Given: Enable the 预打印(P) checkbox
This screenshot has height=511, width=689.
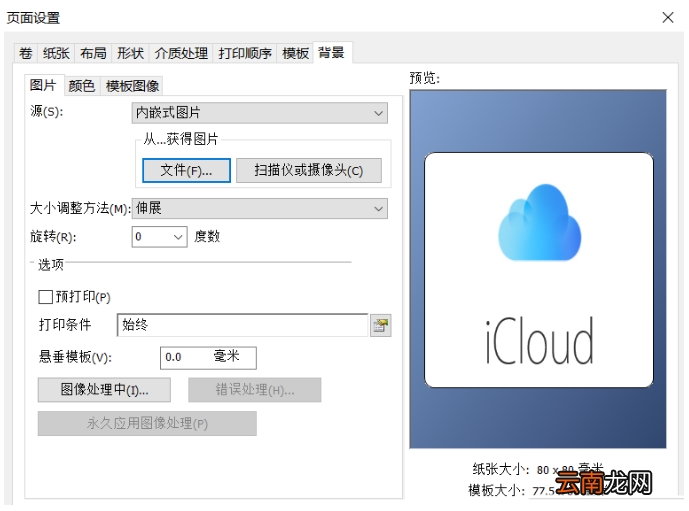Looking at the screenshot, I should point(46,297).
